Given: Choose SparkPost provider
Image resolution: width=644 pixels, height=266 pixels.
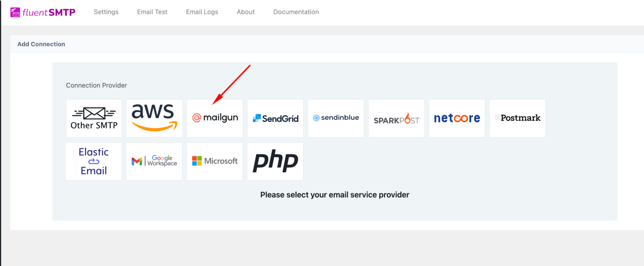Looking at the screenshot, I should coord(397,118).
